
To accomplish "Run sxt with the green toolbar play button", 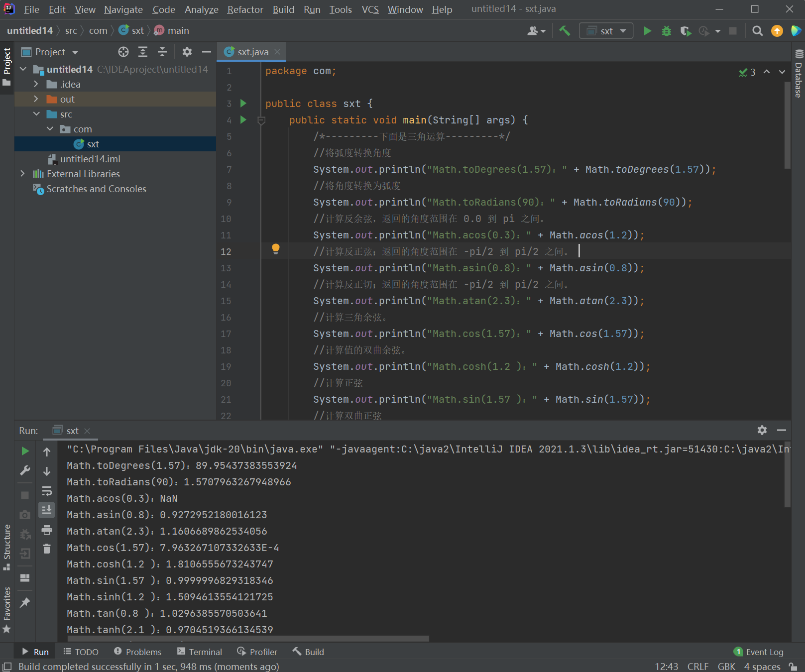I will tap(647, 31).
